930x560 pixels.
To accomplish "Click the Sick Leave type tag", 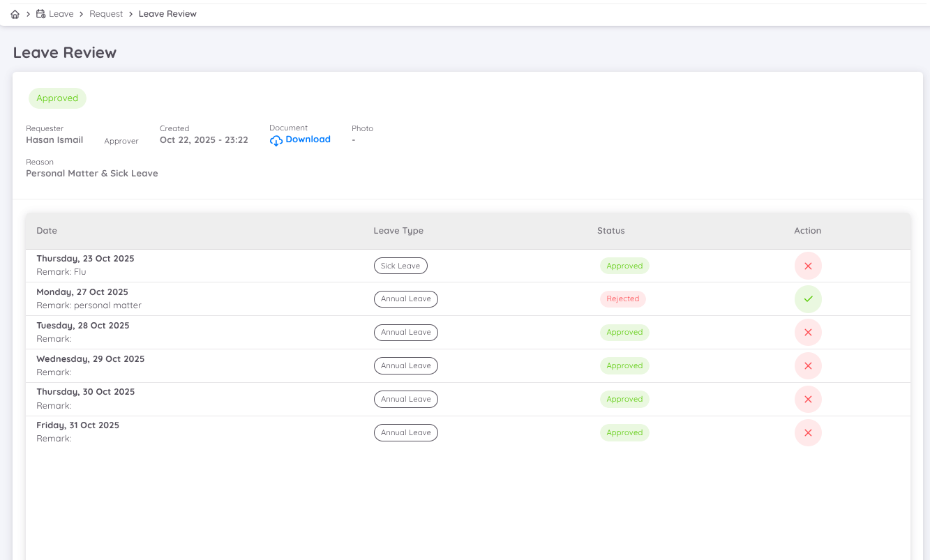I will 400,266.
